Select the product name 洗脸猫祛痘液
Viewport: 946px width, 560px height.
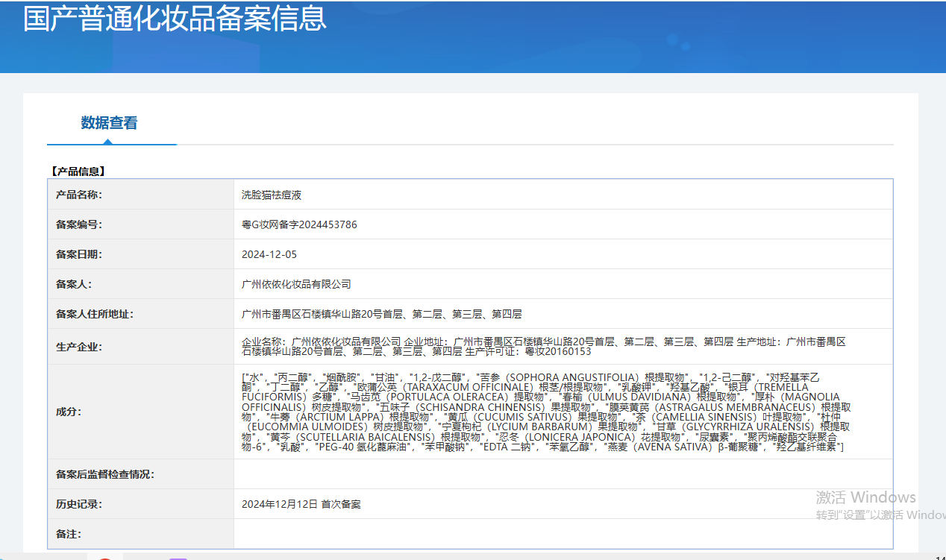272,195
